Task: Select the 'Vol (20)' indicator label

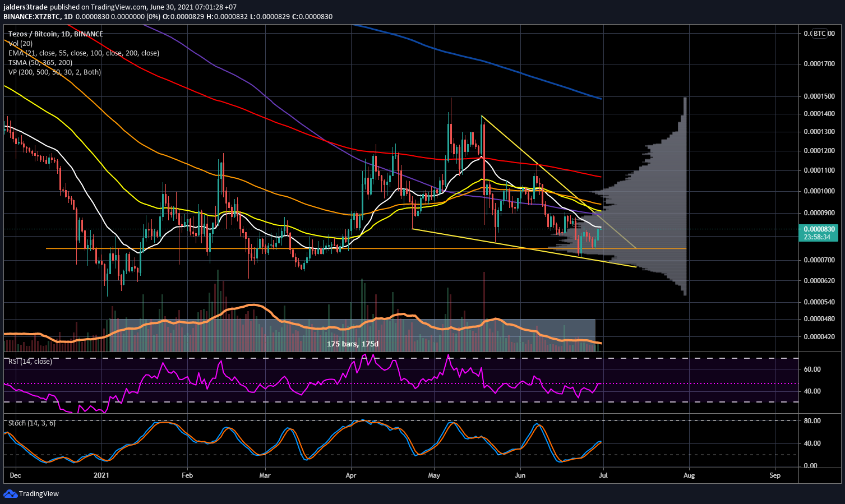Action: [x=20, y=44]
